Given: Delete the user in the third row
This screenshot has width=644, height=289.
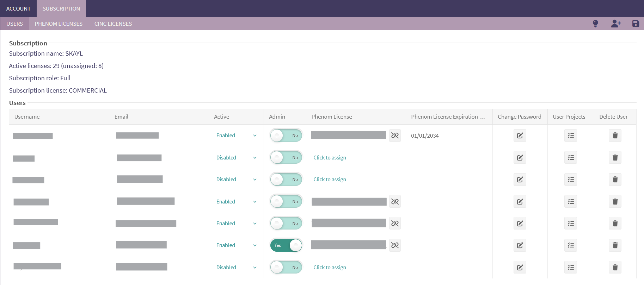Looking at the screenshot, I should (615, 180).
